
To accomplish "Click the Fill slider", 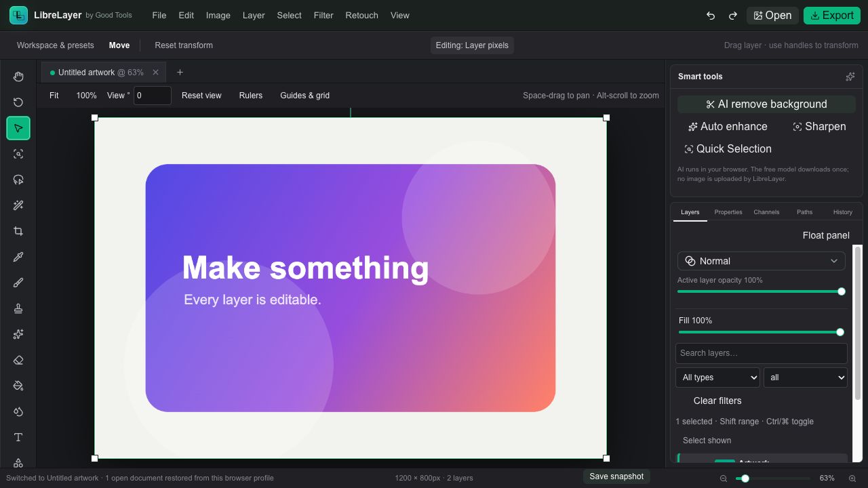I will pyautogui.click(x=761, y=332).
